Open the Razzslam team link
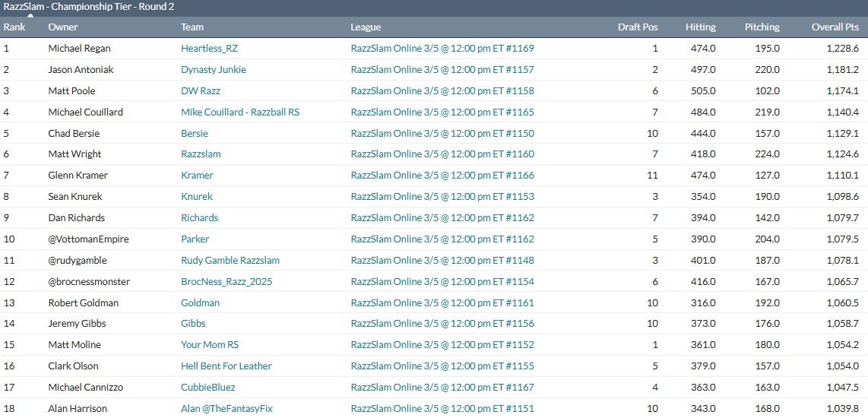This screenshot has width=868, height=418. (x=201, y=154)
